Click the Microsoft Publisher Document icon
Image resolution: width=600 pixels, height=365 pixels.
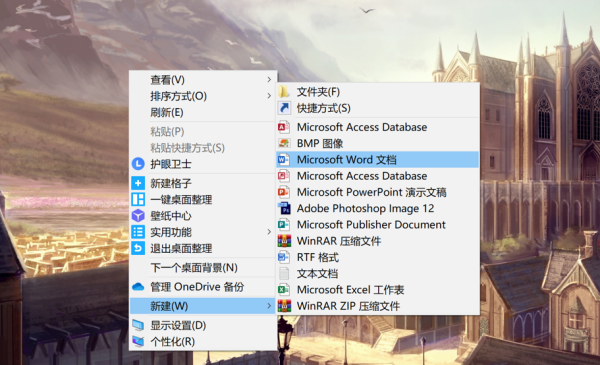coord(284,225)
